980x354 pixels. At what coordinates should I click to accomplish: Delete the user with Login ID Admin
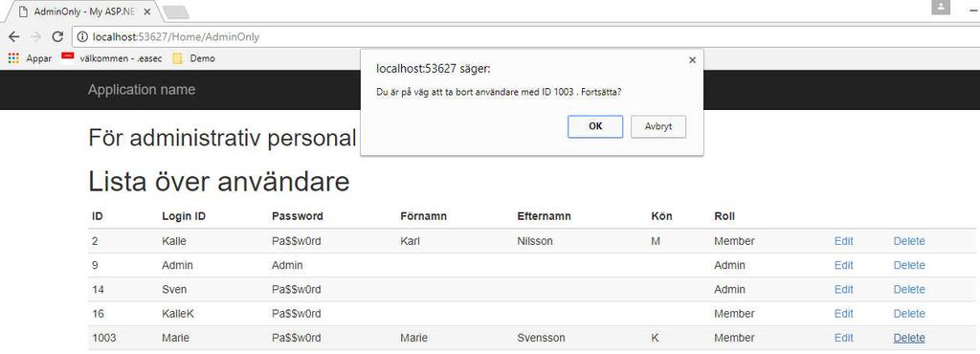pyautogui.click(x=909, y=265)
